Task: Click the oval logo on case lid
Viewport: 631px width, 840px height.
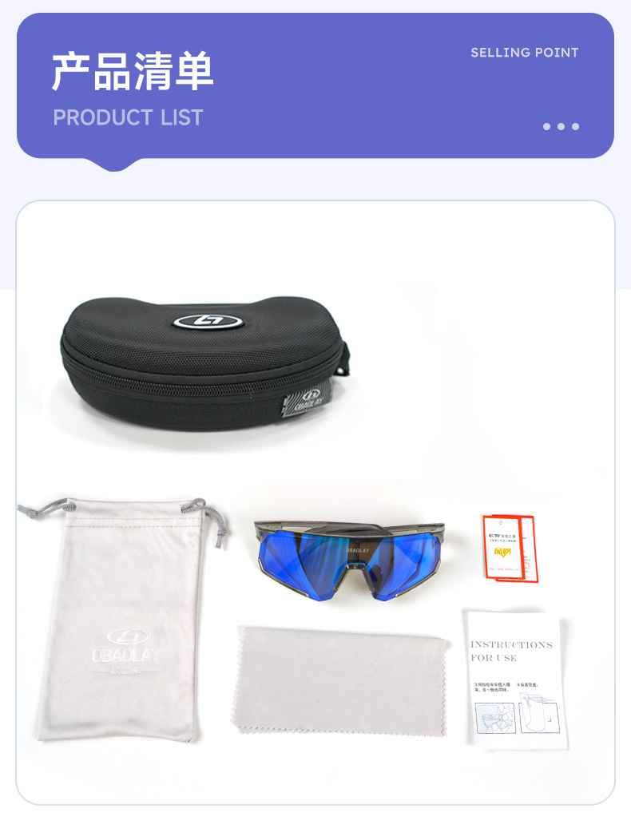Action: click(208, 322)
